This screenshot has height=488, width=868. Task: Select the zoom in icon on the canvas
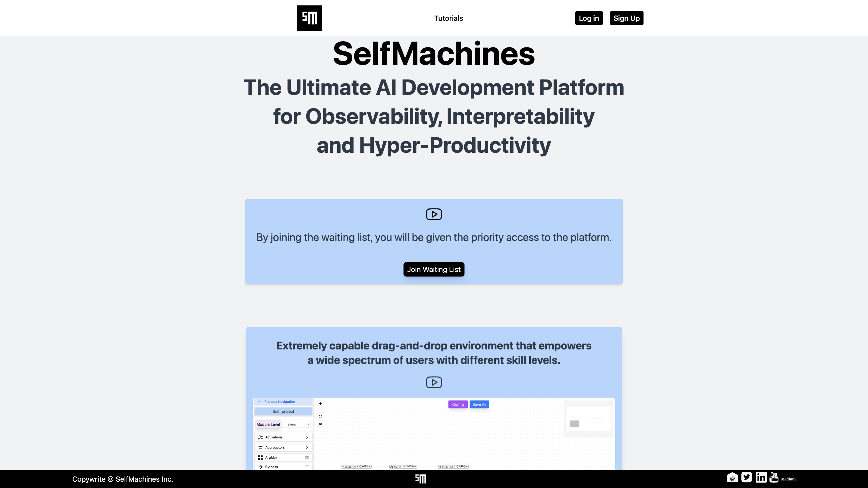[x=320, y=403]
